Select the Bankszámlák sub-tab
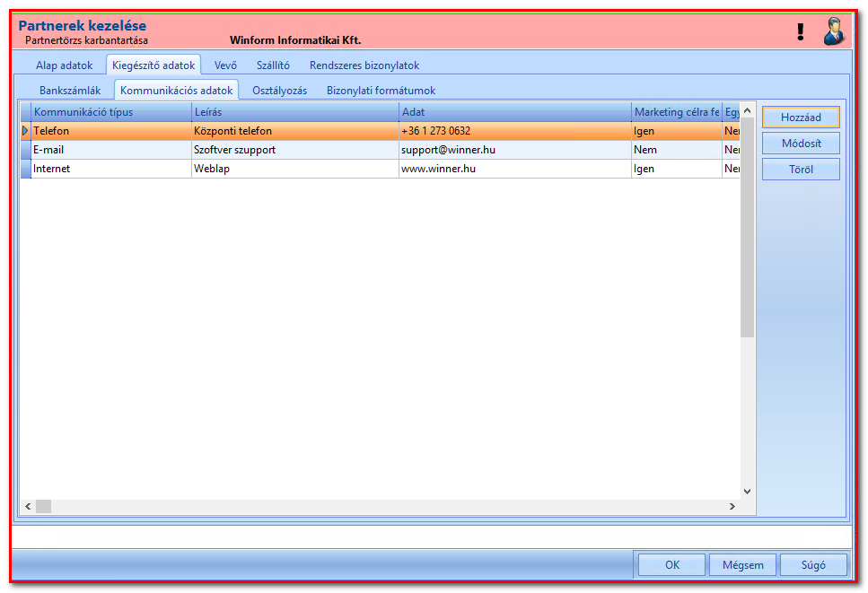The height and width of the screenshot is (593, 868). coord(70,91)
